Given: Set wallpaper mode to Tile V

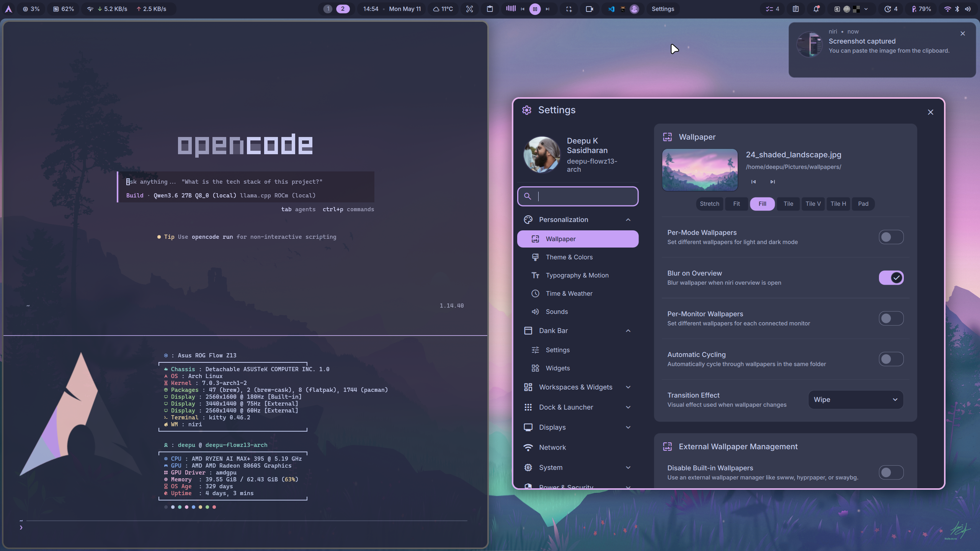Looking at the screenshot, I should (x=813, y=204).
